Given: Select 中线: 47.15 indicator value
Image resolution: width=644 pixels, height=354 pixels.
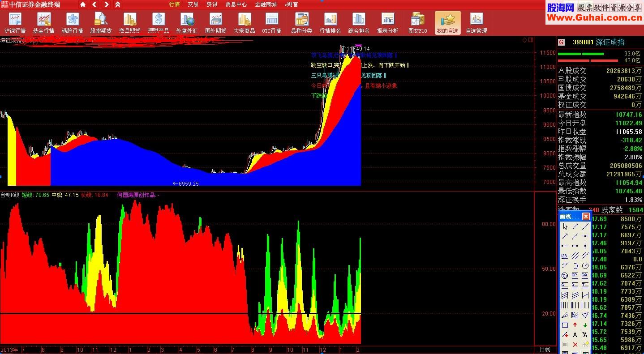Looking at the screenshot, I should 65,195.
